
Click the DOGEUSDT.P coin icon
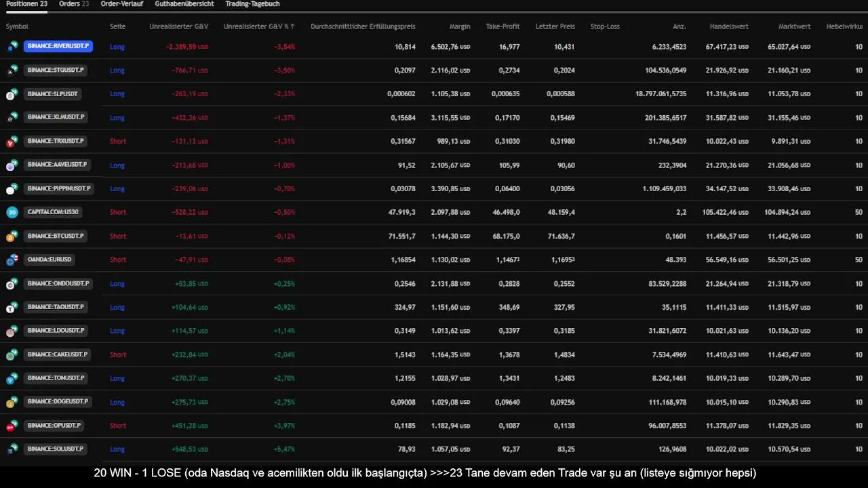[x=12, y=402]
